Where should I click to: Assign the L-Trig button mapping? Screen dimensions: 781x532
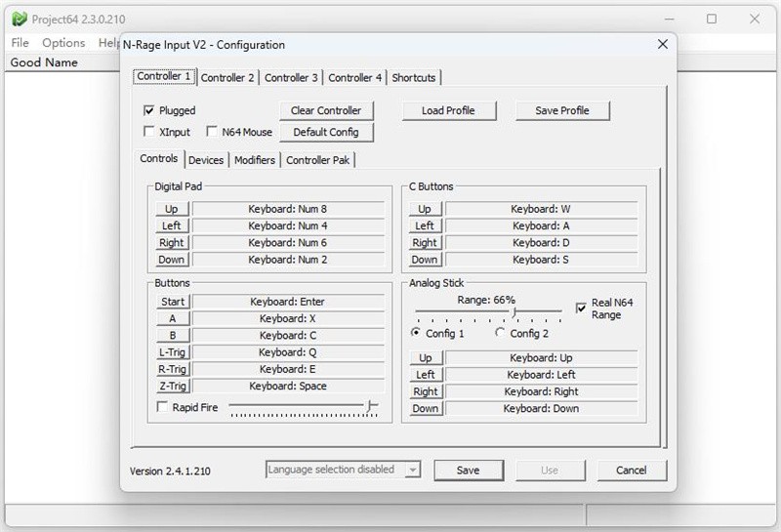click(173, 352)
